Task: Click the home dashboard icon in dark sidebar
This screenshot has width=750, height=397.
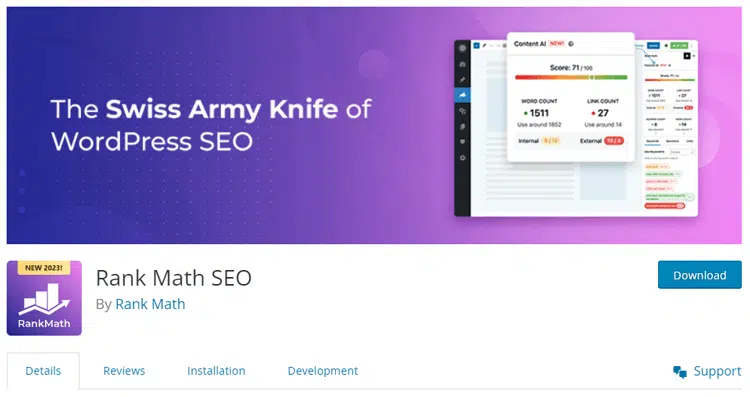Action: coord(462,64)
